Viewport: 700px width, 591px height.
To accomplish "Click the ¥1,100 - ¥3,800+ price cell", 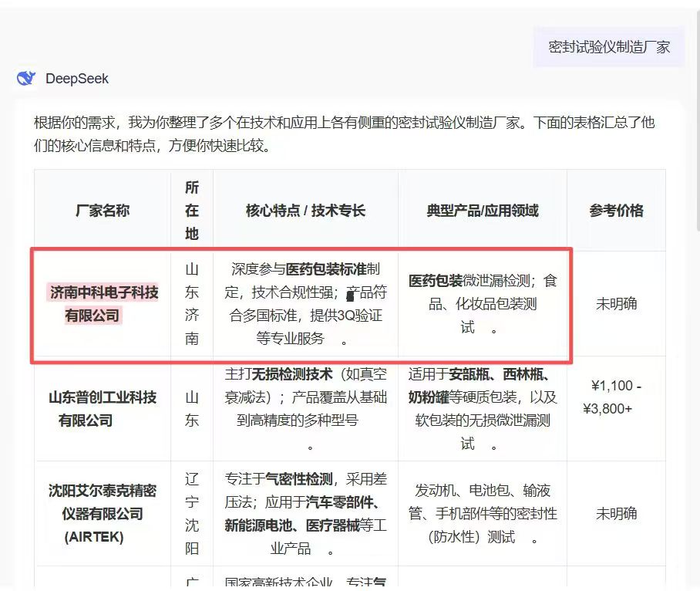I will tap(616, 409).
